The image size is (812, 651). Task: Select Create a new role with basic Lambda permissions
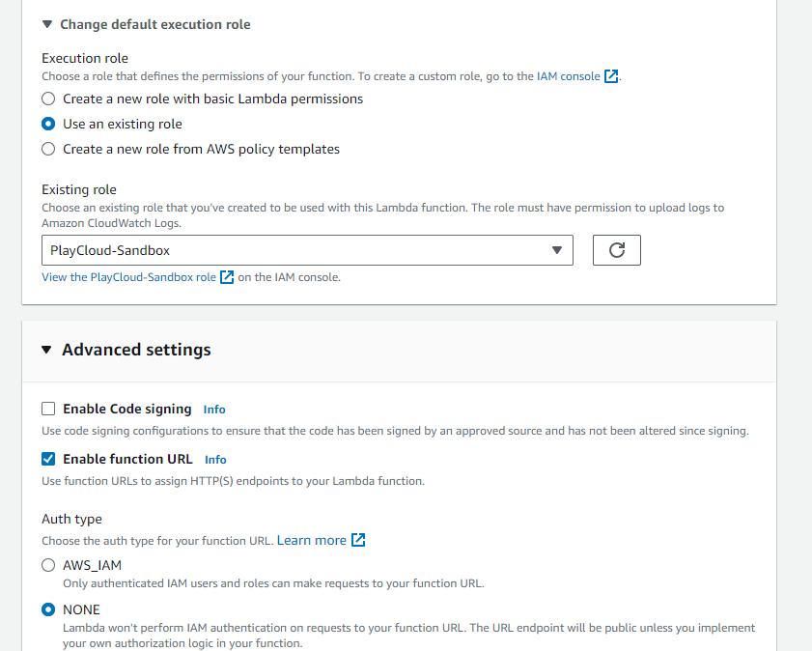[x=48, y=99]
